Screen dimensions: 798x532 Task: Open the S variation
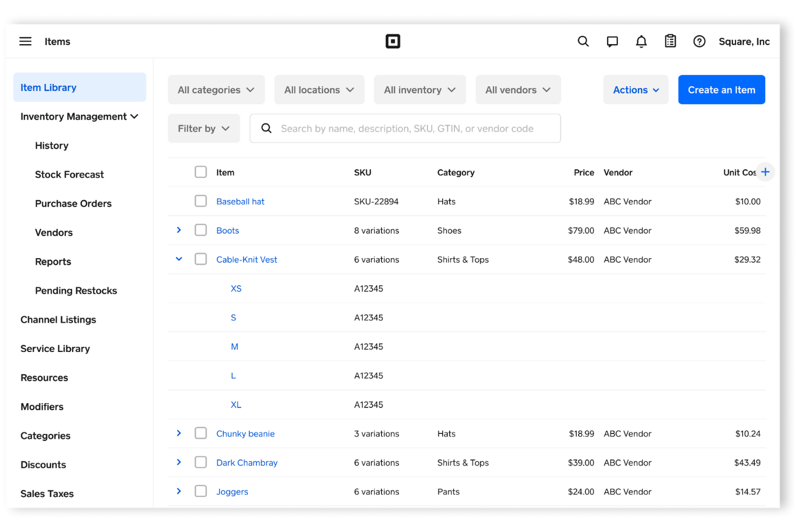tap(233, 318)
